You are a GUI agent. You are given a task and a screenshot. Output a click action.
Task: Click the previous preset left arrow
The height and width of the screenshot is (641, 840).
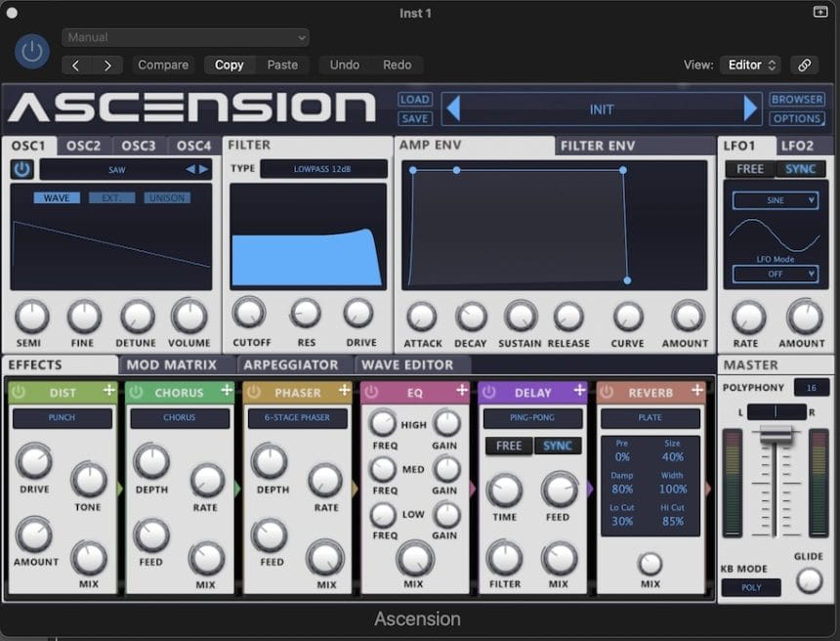tap(453, 108)
